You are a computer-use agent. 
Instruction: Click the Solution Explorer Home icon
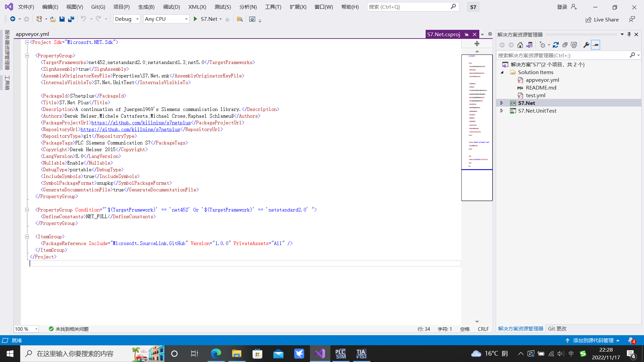(x=520, y=45)
